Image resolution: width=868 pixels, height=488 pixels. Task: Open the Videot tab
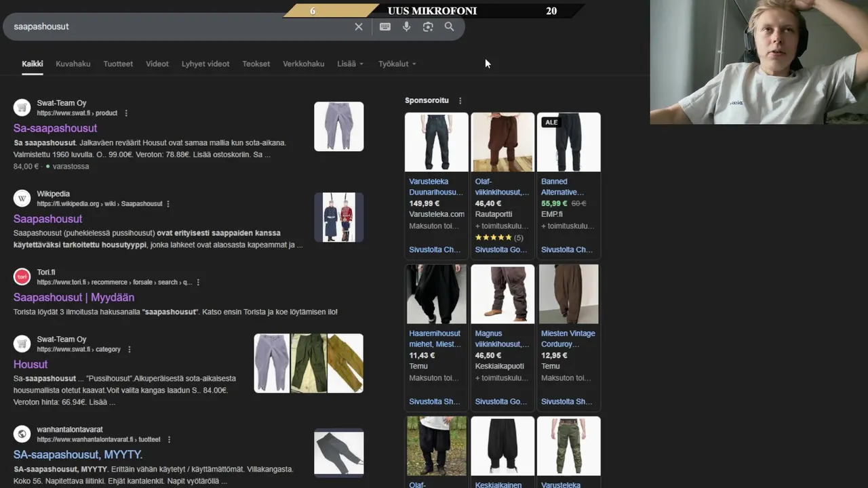(157, 64)
